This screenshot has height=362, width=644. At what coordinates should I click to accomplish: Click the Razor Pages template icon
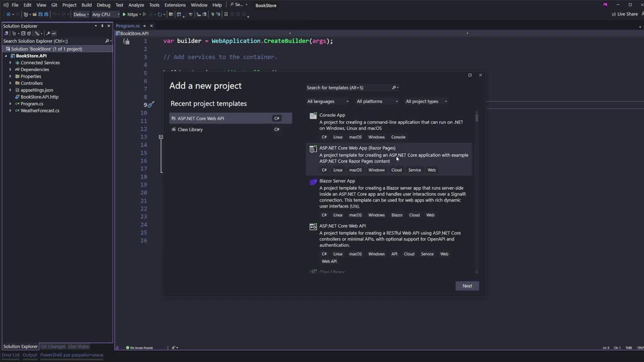pyautogui.click(x=313, y=149)
